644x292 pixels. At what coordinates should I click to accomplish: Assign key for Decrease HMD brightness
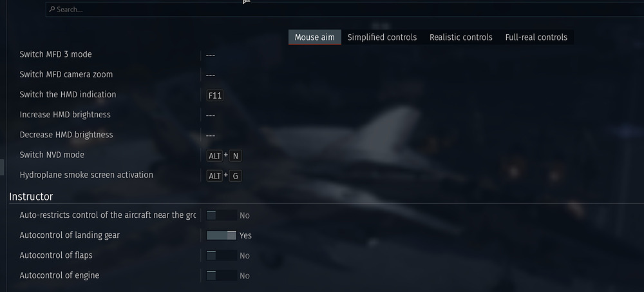211,136
